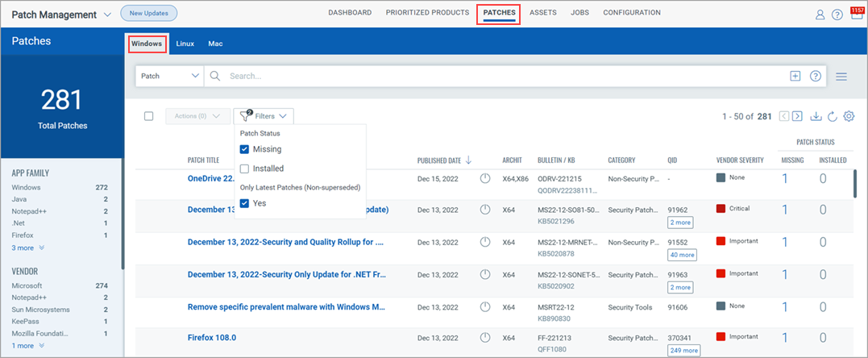Uncheck the Yes latest patches checkbox
Screen dimensions: 868x358
pyautogui.click(x=245, y=203)
